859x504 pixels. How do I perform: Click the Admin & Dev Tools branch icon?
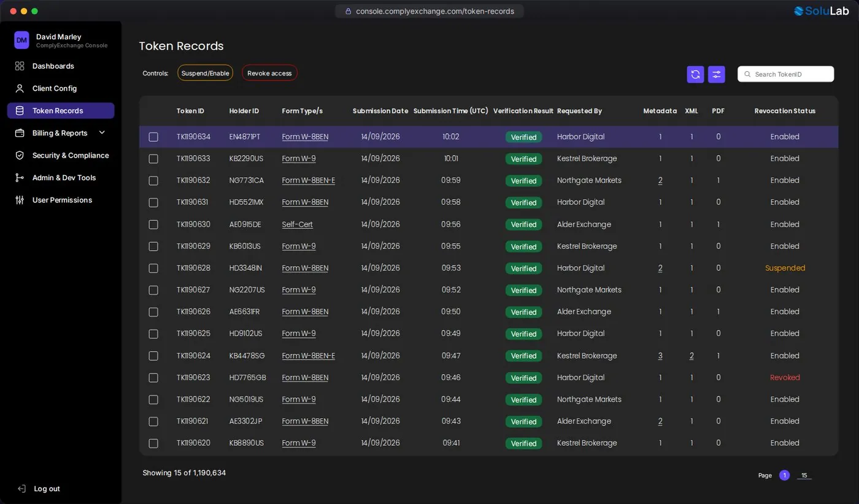(x=20, y=178)
